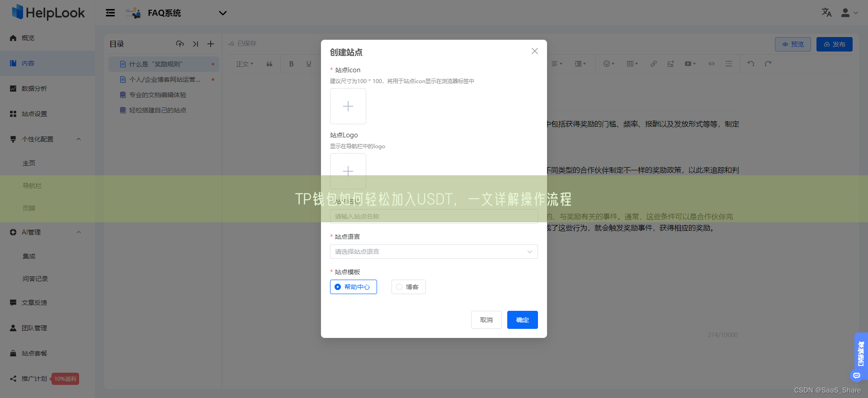
Task: Click the upload image icon
Action: pos(671,64)
